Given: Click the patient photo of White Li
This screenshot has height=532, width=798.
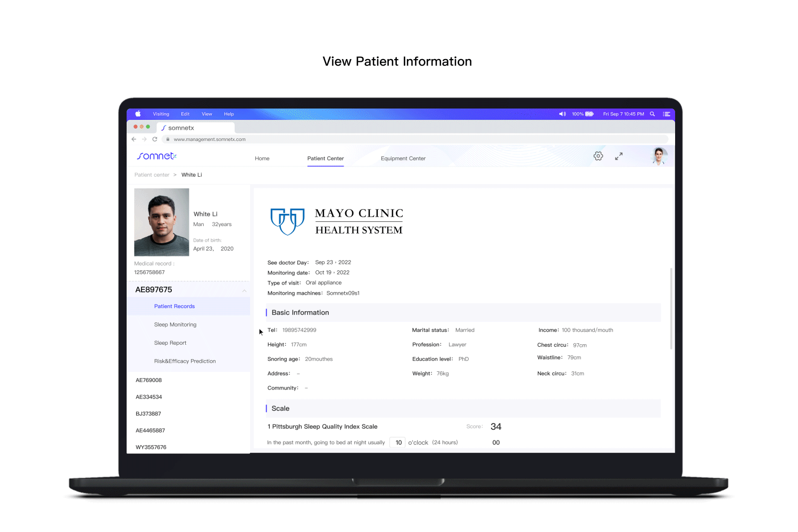Looking at the screenshot, I should coord(162,222).
